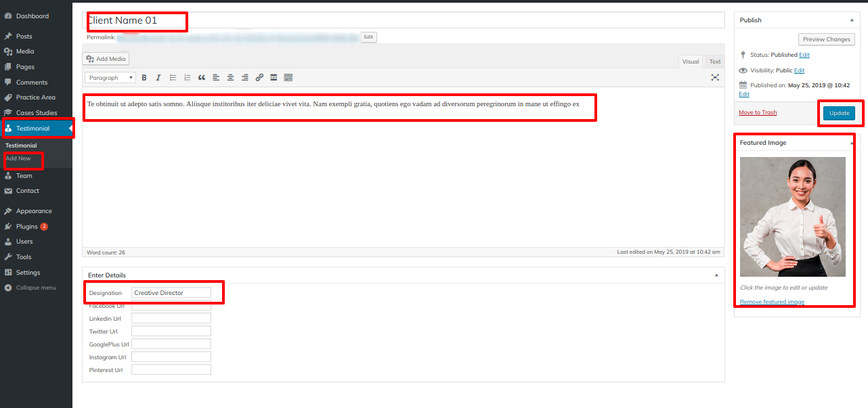
Task: Toggle bold formatting in editor toolbar
Action: [x=144, y=78]
